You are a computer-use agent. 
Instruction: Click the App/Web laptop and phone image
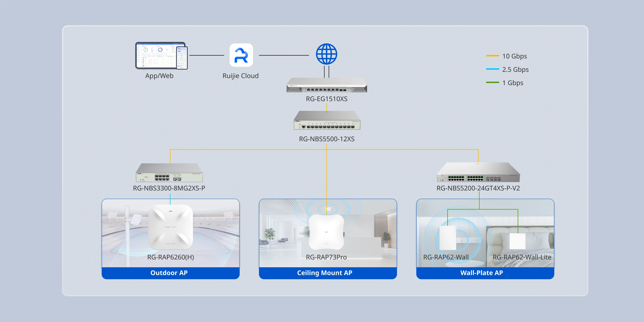(161, 55)
